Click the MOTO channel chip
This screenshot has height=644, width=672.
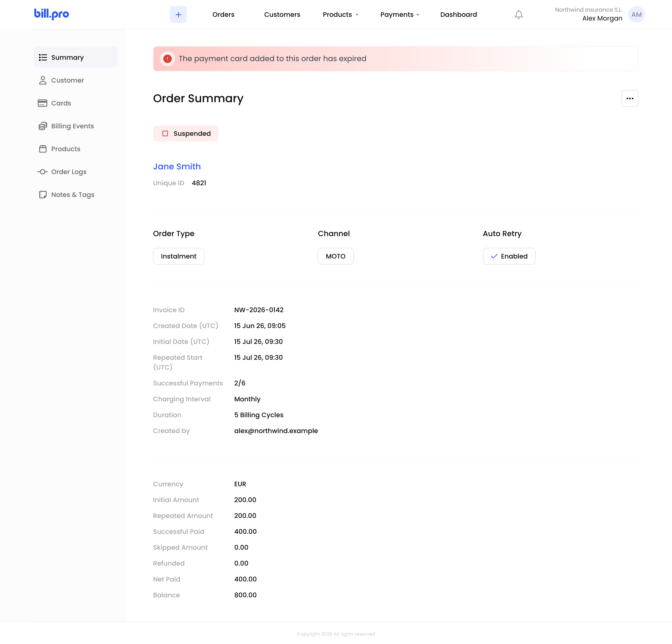(336, 256)
